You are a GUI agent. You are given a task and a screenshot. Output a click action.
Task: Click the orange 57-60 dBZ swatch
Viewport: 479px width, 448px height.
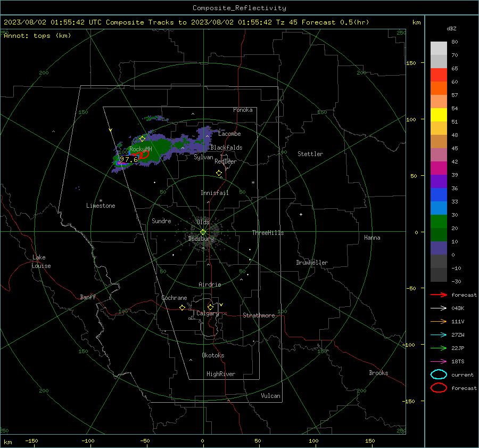[439, 88]
